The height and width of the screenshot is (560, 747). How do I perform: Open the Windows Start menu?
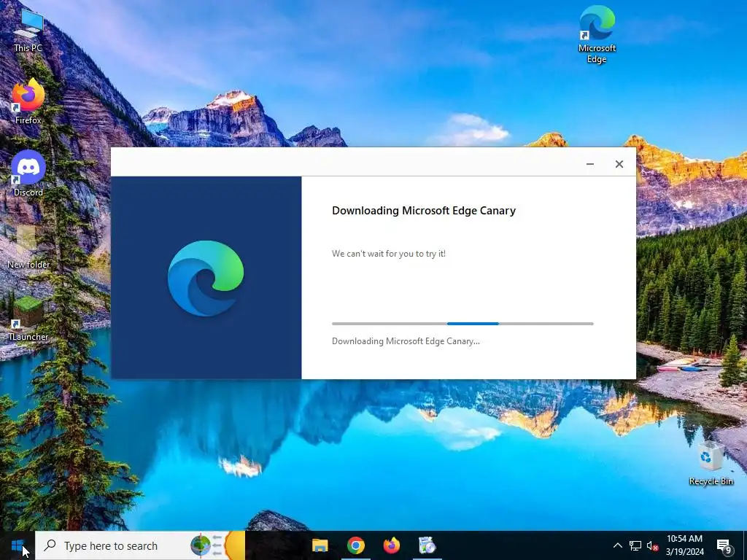pyautogui.click(x=18, y=545)
